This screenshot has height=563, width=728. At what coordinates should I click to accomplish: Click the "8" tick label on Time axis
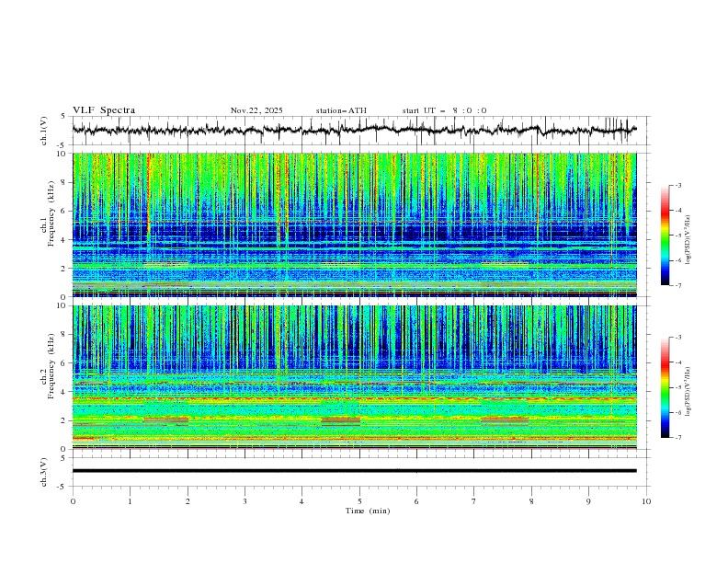(x=531, y=501)
